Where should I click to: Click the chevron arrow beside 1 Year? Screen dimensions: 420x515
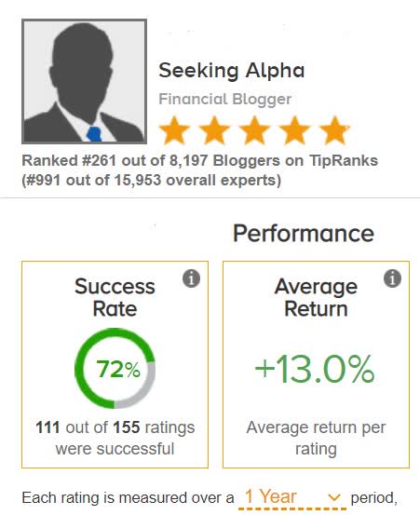click(x=334, y=497)
